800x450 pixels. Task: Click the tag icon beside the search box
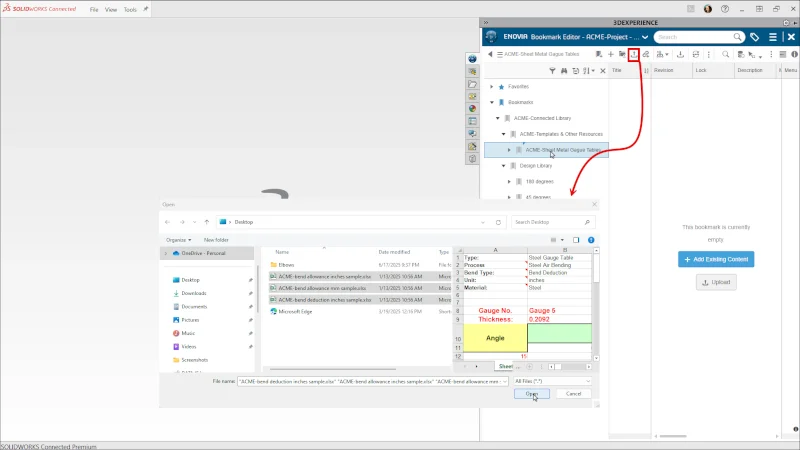(755, 37)
